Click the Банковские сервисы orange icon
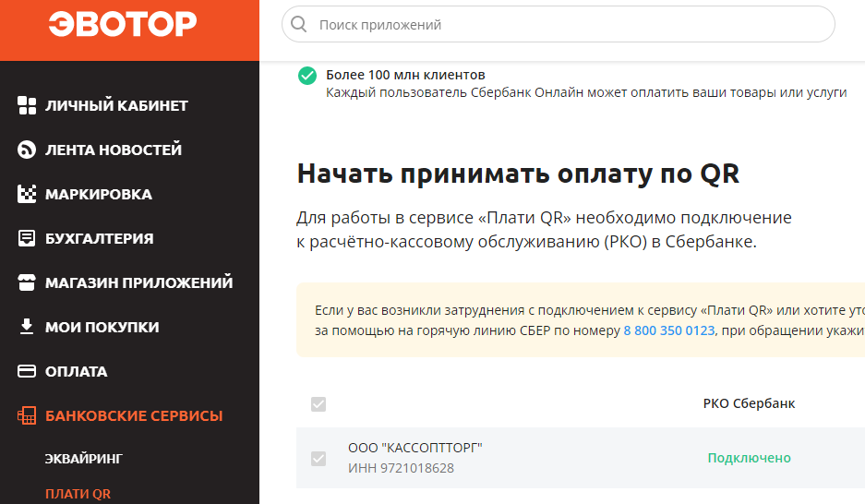Image resolution: width=865 pixels, height=504 pixels. (27, 415)
